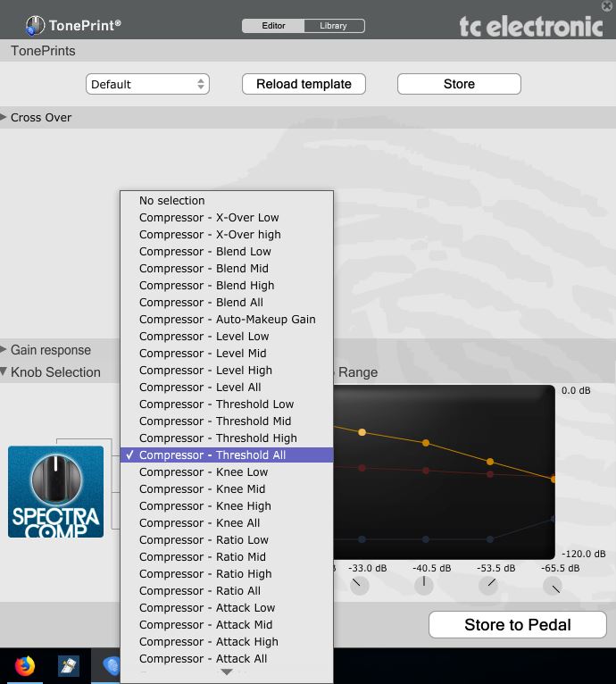Select Compressor - Level All
616x684 pixels.
pos(227,388)
